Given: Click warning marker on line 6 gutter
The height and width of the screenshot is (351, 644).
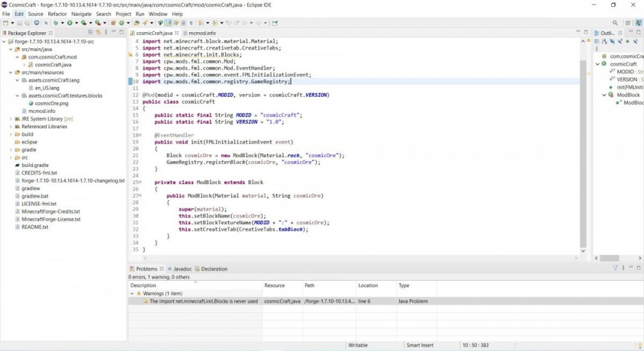Looking at the screenshot, I should [x=131, y=55].
